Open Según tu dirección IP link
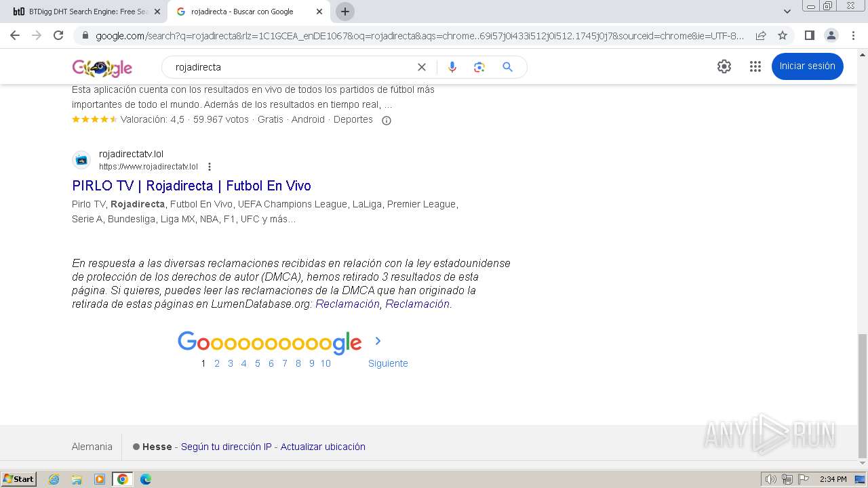Image resolution: width=868 pixels, height=488 pixels. (x=226, y=447)
